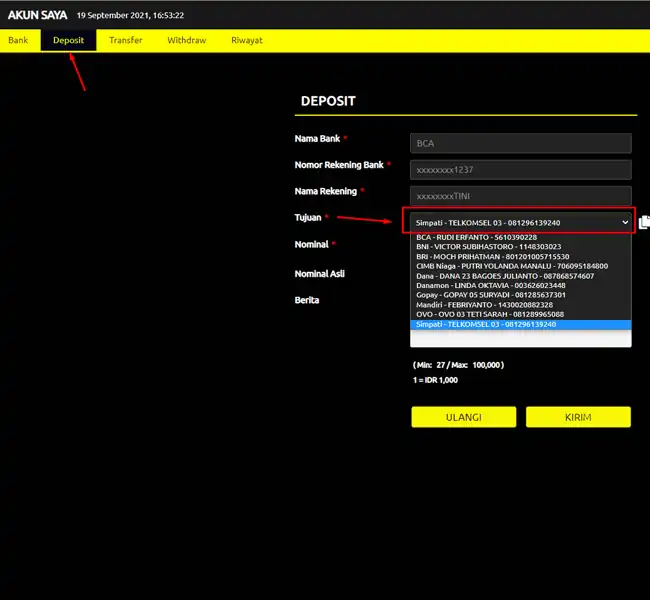Click the AKUN SAYA header title

point(37,15)
